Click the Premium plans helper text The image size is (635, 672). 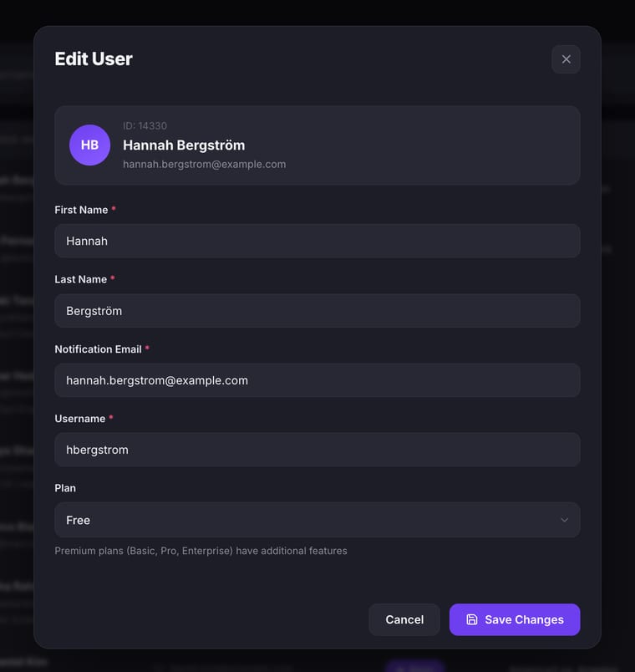coord(201,551)
